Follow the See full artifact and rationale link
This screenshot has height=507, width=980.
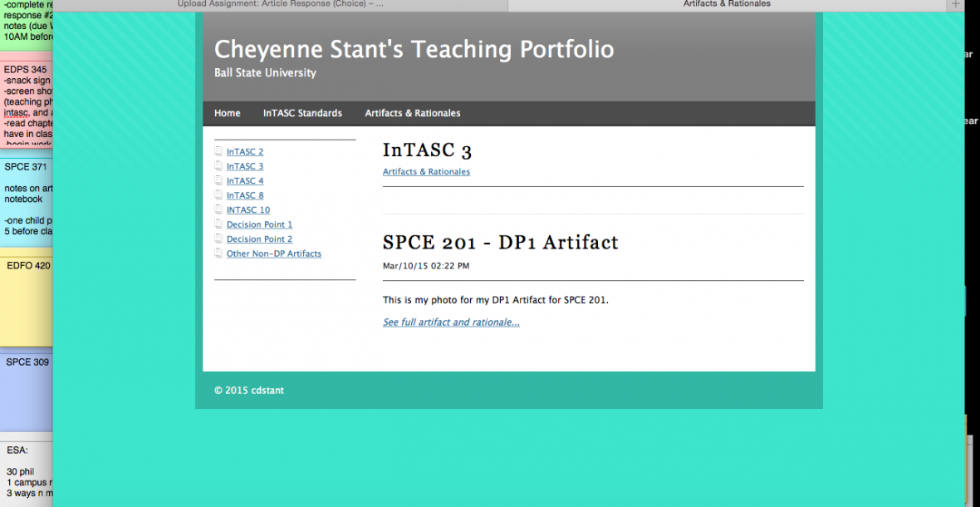[x=451, y=322]
